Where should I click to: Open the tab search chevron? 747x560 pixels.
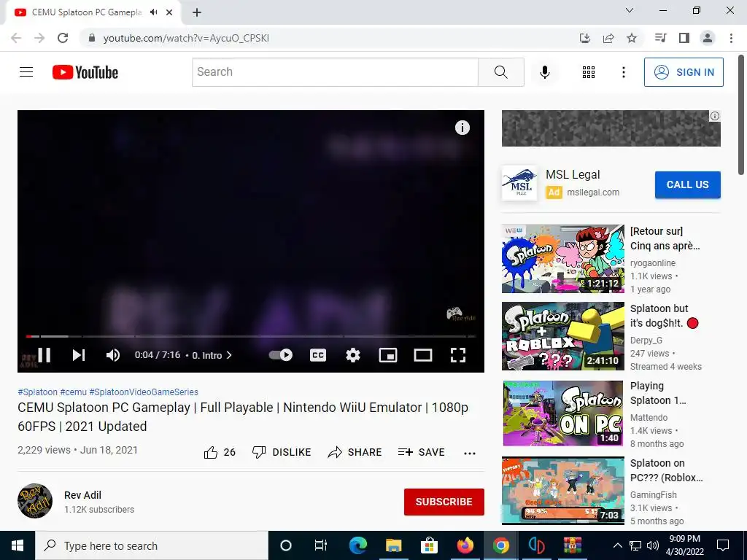630,10
